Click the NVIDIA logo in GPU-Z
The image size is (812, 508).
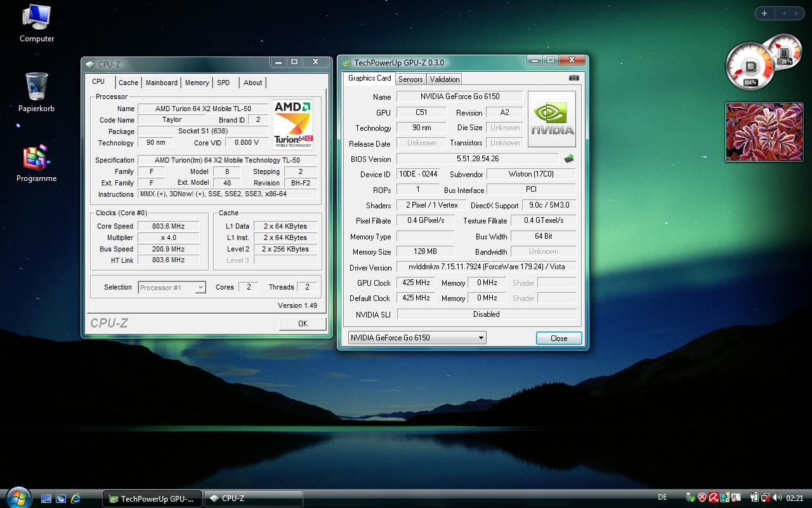[552, 119]
